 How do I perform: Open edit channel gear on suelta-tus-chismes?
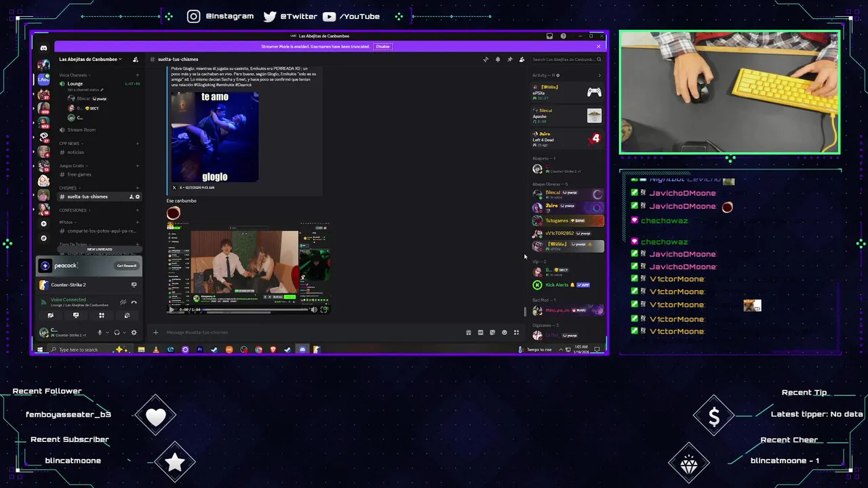[138, 197]
